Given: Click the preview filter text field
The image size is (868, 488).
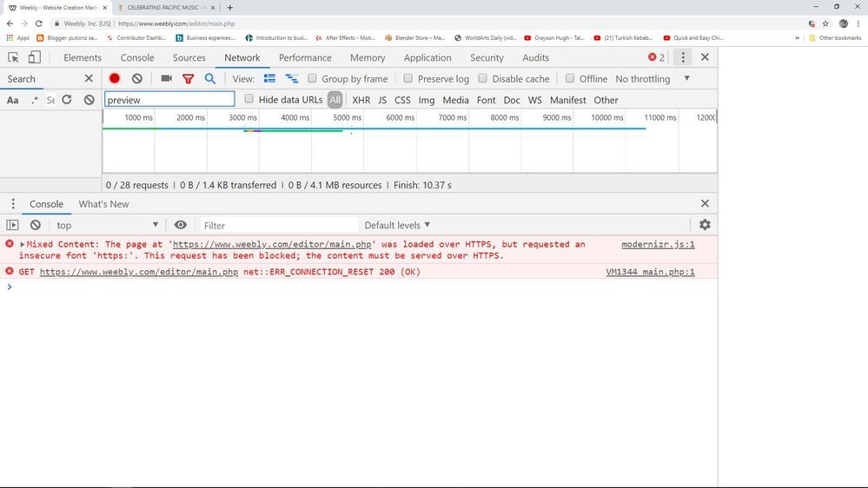Looking at the screenshot, I should pyautogui.click(x=169, y=100).
